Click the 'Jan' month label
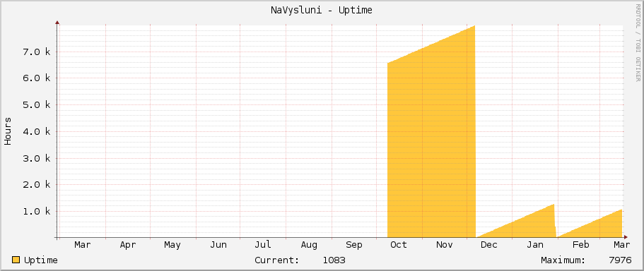644x271 pixels. click(x=535, y=245)
